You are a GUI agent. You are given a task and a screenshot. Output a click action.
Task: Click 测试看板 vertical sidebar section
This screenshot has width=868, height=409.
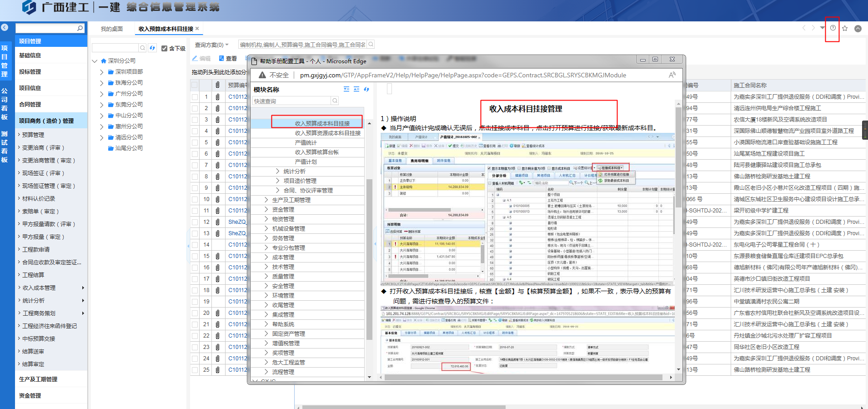coord(5,146)
